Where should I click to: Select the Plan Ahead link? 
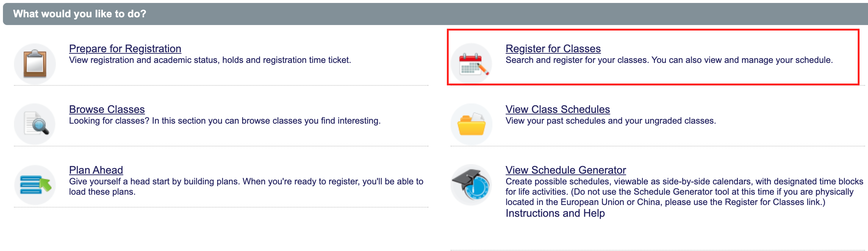[x=96, y=170]
